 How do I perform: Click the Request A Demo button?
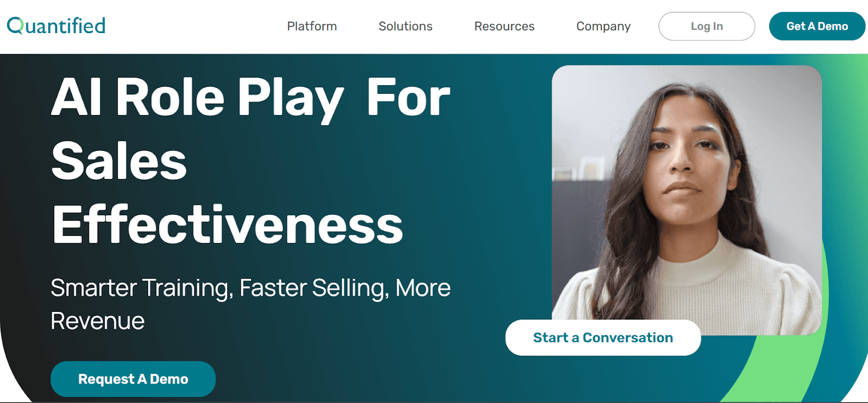click(133, 379)
